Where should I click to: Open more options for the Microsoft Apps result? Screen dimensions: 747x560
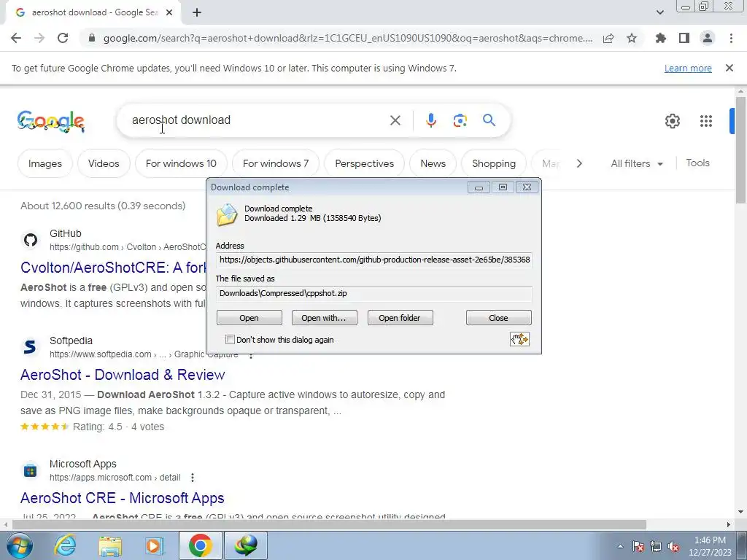pyautogui.click(x=193, y=477)
